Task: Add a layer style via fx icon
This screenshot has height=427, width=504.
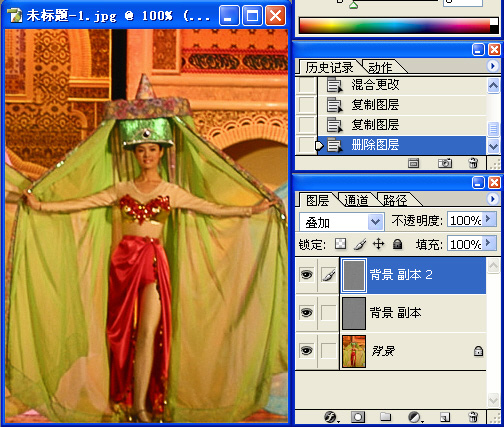Action: click(331, 417)
